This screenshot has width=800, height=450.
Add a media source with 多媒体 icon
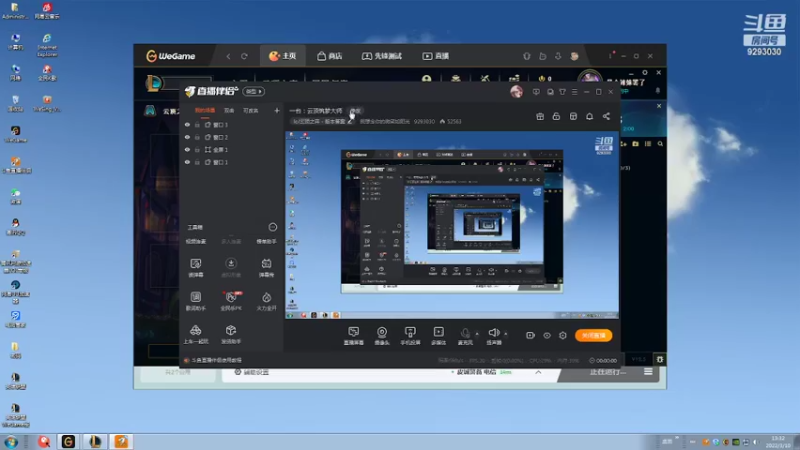(438, 336)
